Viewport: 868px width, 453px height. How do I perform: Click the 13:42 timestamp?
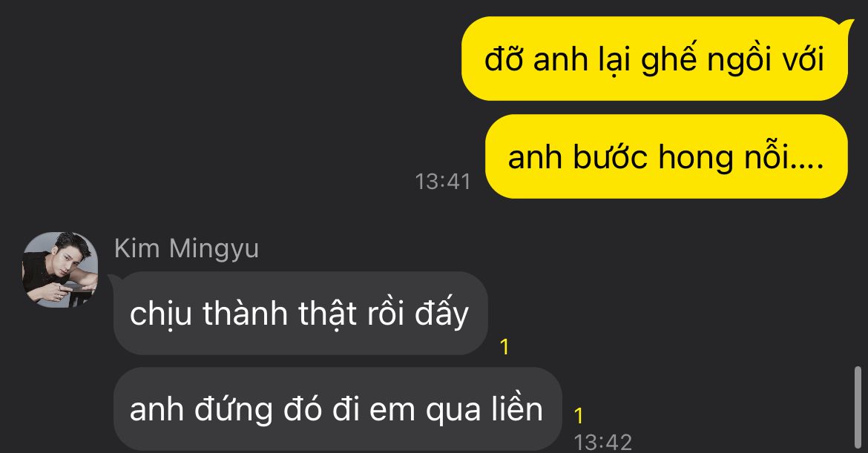pyautogui.click(x=603, y=442)
